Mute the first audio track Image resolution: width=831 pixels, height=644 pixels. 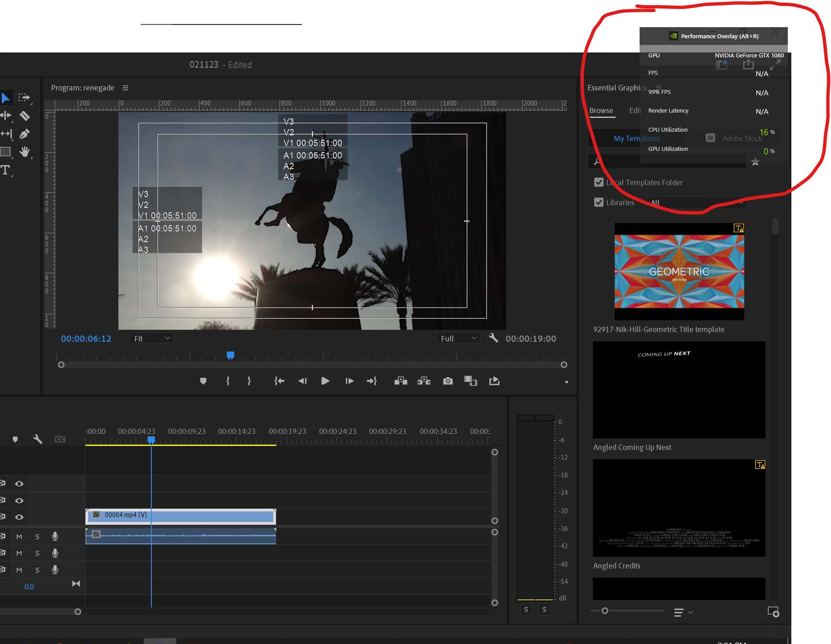(19, 537)
